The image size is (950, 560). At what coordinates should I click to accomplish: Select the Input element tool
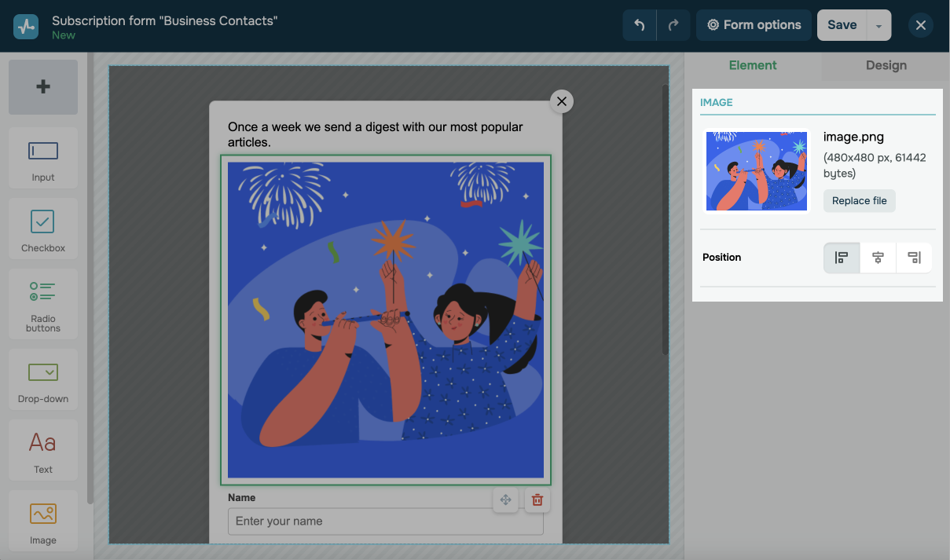pyautogui.click(x=43, y=158)
